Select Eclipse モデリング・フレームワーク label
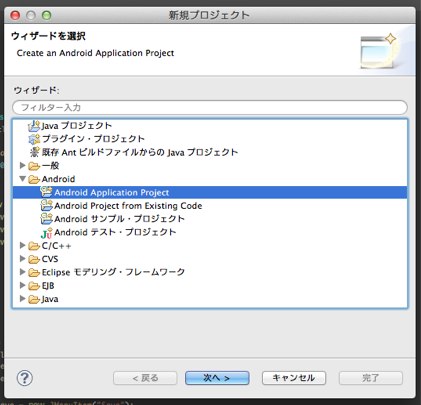The image size is (421, 405). (x=113, y=272)
